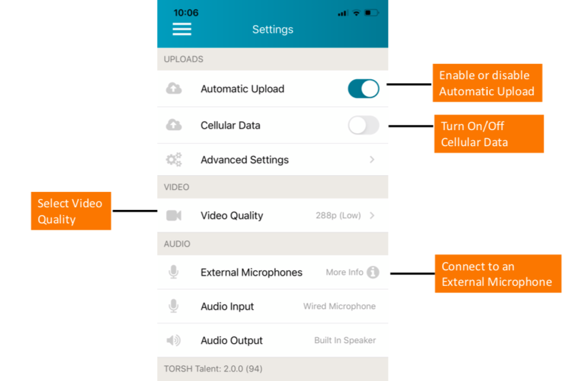Tap the More Info circle icon

click(x=373, y=272)
